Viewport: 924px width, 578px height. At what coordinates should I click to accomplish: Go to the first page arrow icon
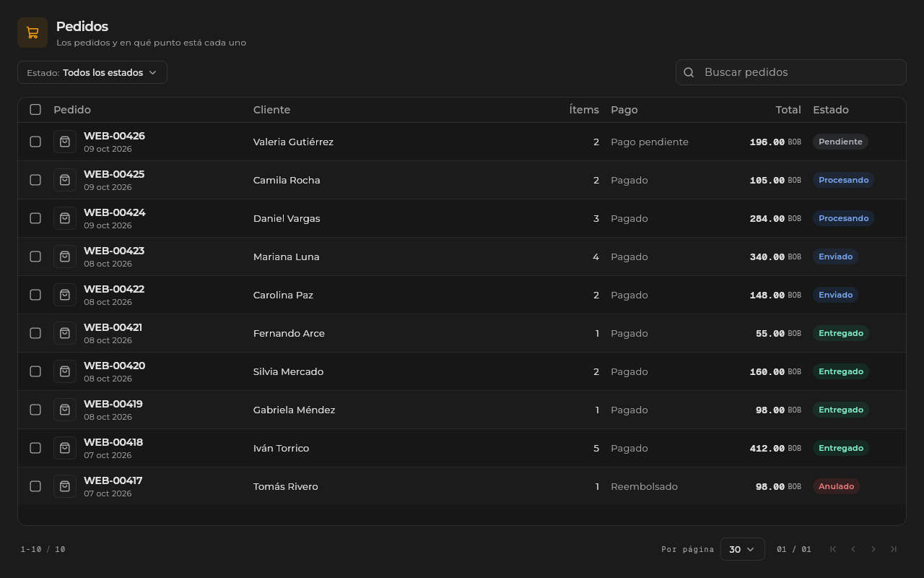click(x=833, y=549)
